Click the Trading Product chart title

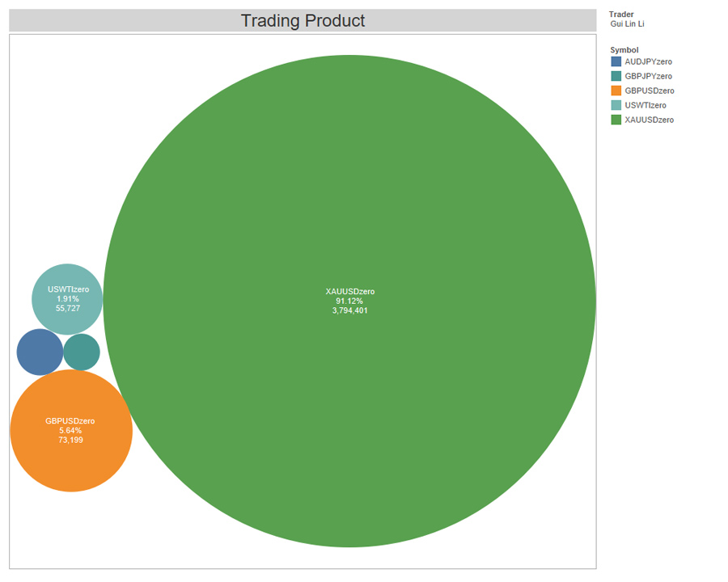[303, 20]
